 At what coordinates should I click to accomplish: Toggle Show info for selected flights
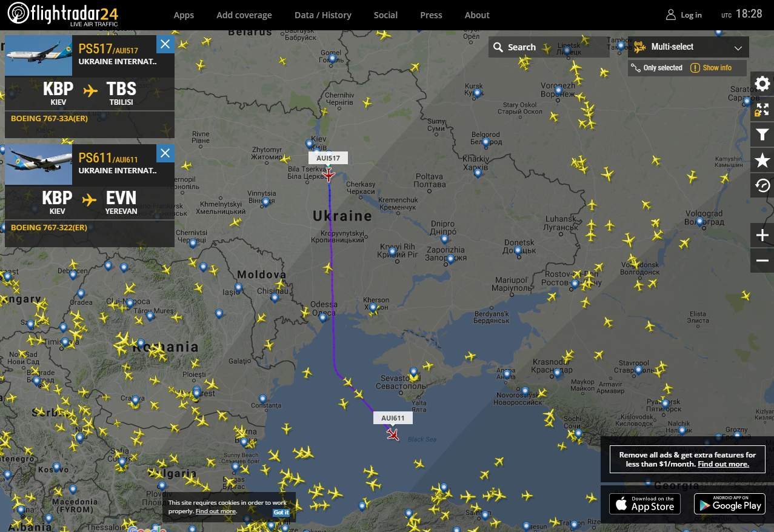tap(711, 68)
